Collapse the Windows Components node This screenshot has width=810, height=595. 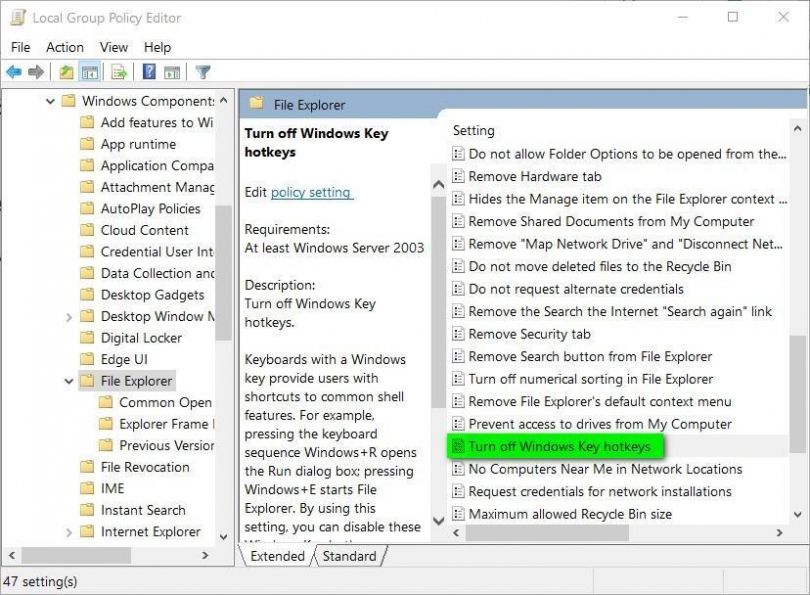(x=50, y=101)
